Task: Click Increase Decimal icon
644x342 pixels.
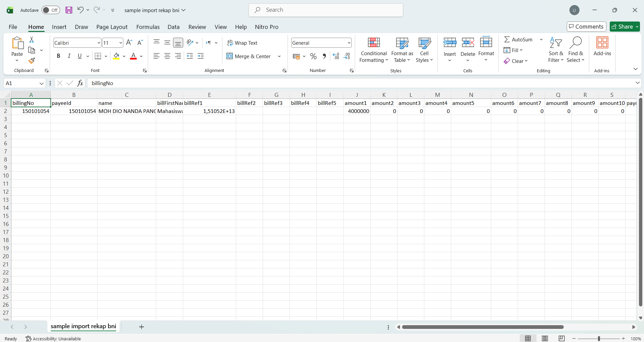Action: coord(336,56)
